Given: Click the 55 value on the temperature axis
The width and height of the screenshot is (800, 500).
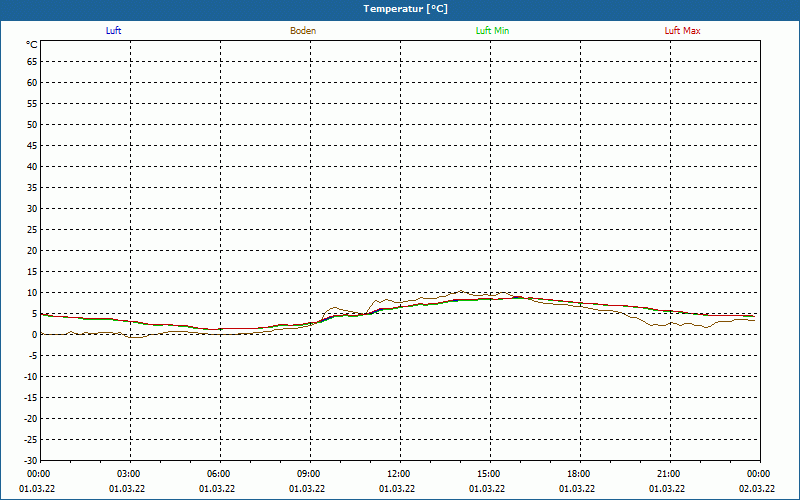Looking at the screenshot, I should 32,104.
